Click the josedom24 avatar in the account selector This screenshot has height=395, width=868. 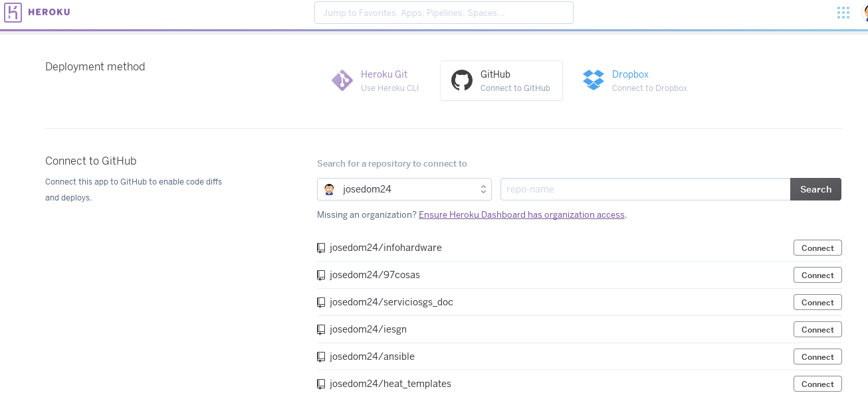(x=329, y=189)
